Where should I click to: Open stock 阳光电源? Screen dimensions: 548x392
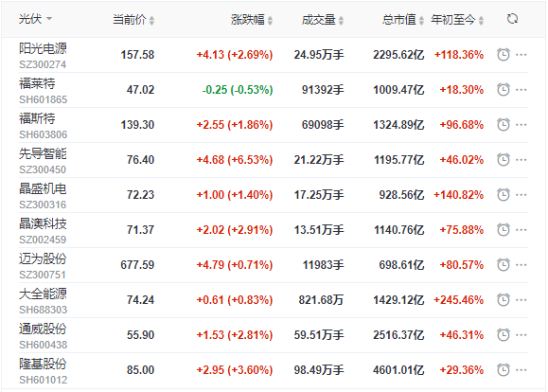click(x=43, y=48)
